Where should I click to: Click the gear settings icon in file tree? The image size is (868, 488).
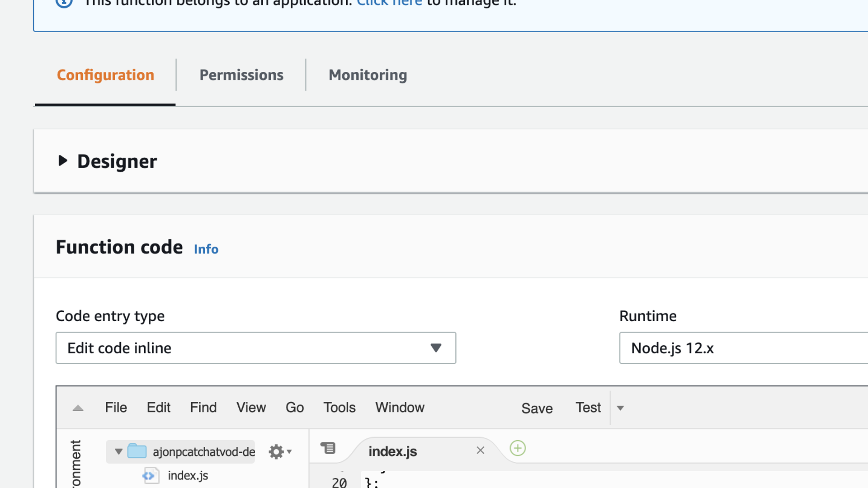coord(276,451)
